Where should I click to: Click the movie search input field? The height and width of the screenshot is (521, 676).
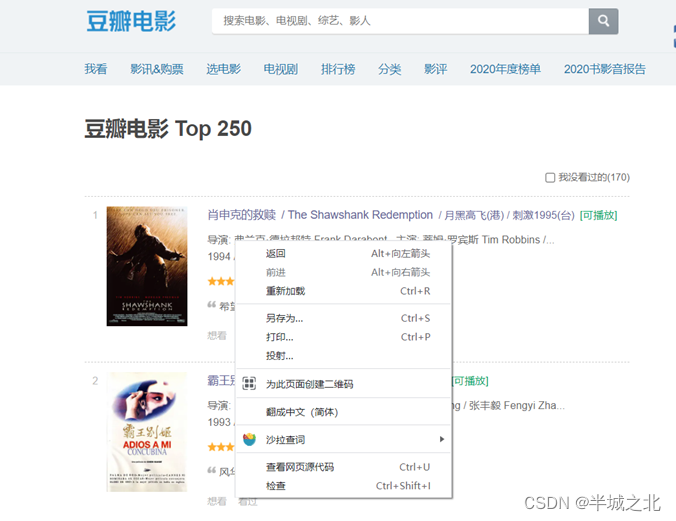tap(400, 21)
